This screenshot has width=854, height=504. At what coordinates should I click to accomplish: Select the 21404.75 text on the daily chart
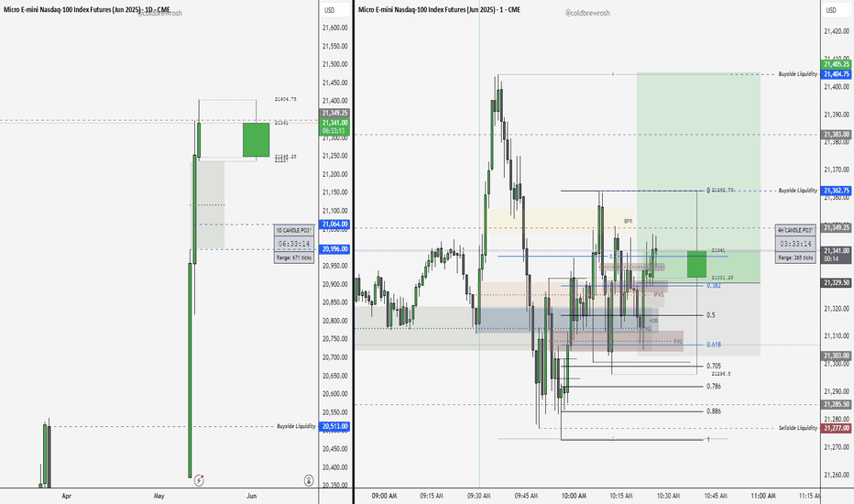285,99
